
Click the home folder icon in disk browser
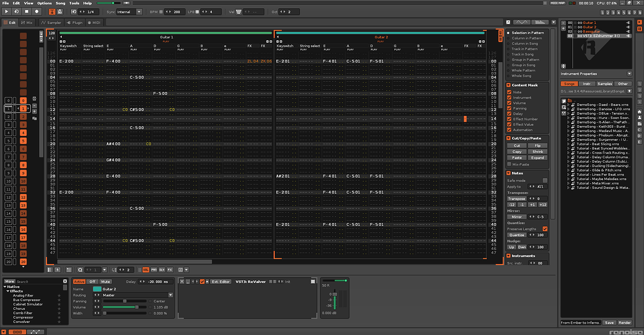click(640, 112)
